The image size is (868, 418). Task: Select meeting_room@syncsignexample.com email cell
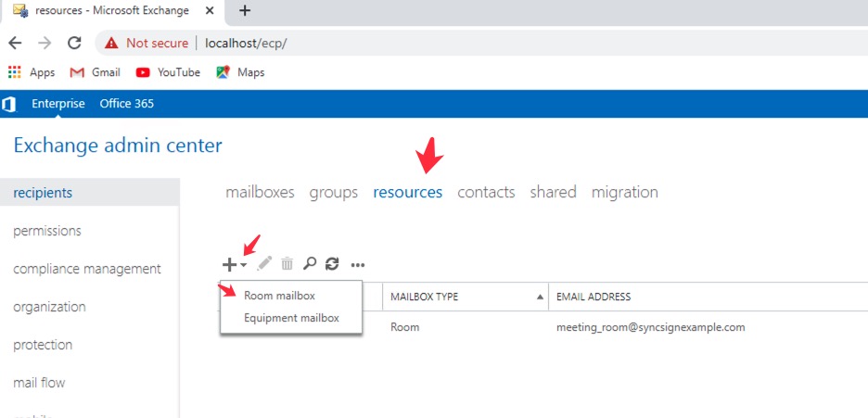[650, 327]
